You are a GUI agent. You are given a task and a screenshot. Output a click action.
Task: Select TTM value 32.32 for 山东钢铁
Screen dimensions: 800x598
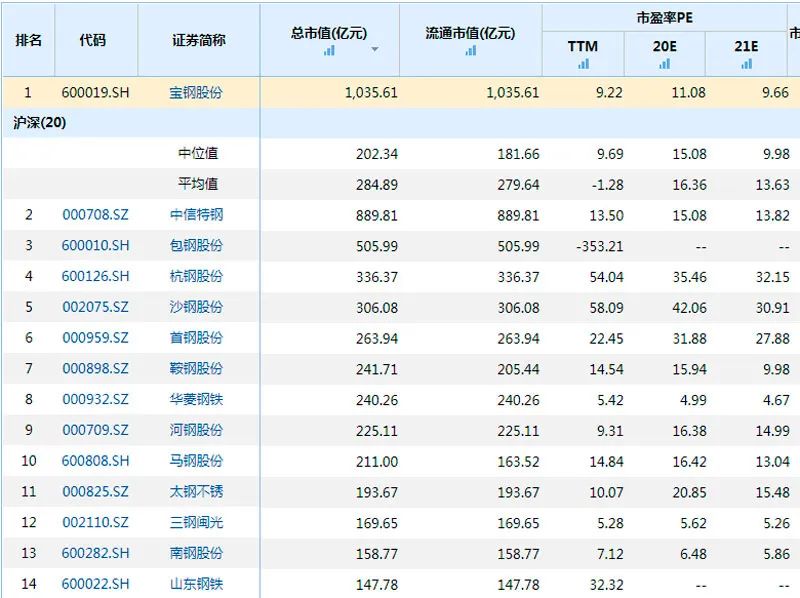coord(606,585)
